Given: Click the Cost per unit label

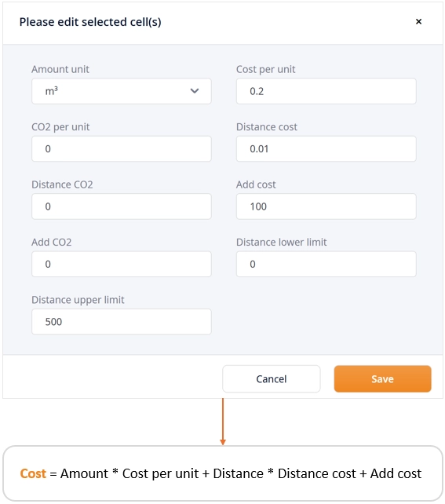Looking at the screenshot, I should [x=266, y=69].
